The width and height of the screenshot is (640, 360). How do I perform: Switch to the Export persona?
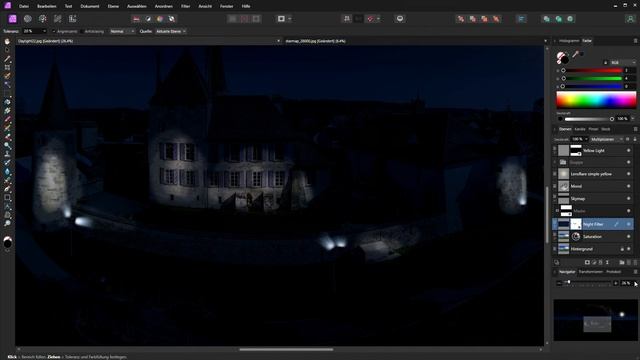73,19
